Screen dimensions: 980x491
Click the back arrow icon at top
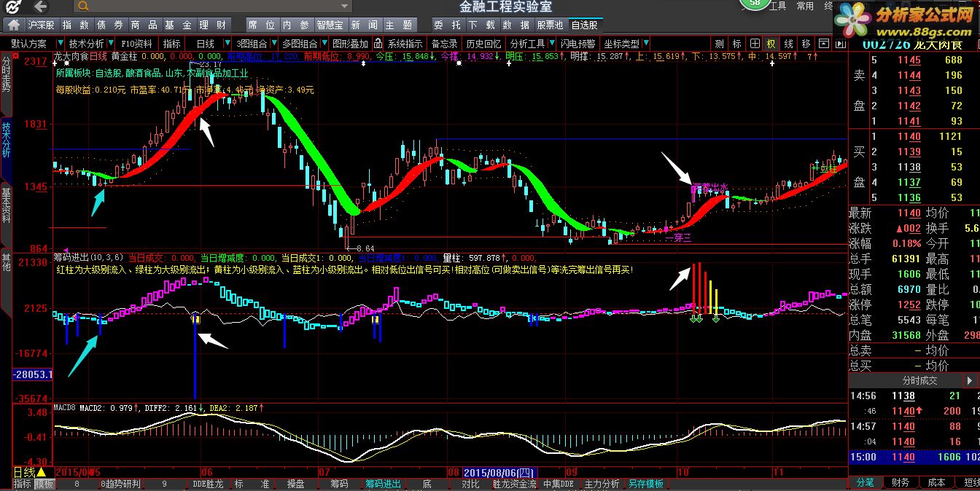[x=41, y=7]
